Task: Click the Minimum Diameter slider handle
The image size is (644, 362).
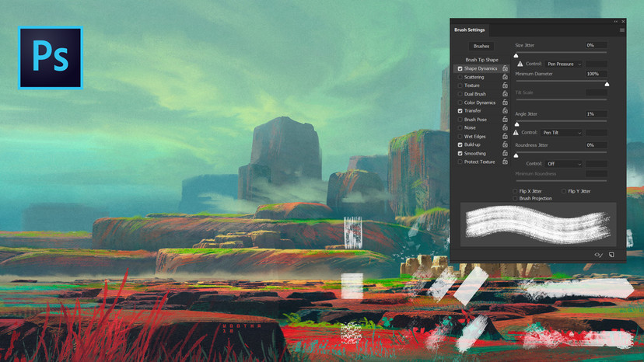Action: 607,83
